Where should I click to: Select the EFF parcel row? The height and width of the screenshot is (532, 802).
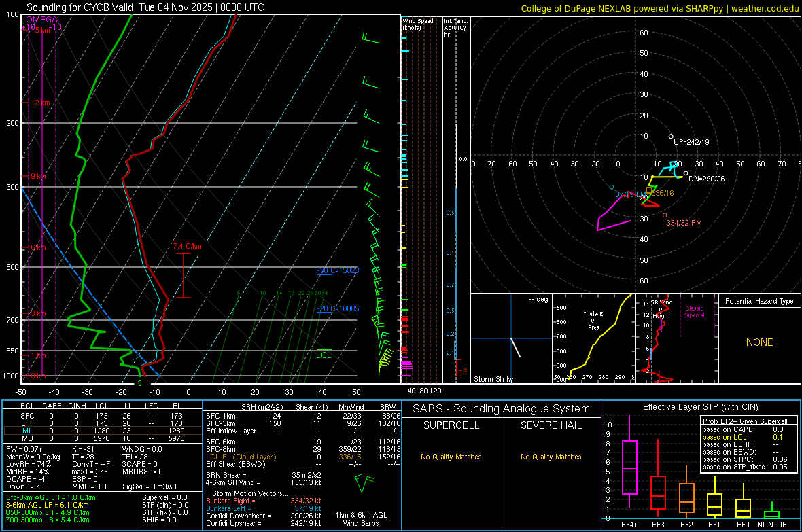coord(101,423)
